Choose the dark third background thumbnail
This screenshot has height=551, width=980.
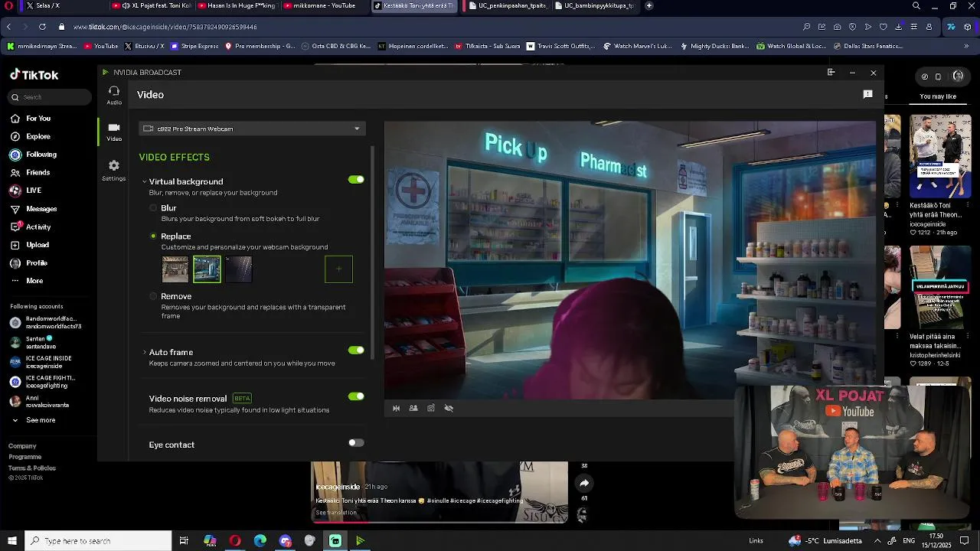pos(239,269)
